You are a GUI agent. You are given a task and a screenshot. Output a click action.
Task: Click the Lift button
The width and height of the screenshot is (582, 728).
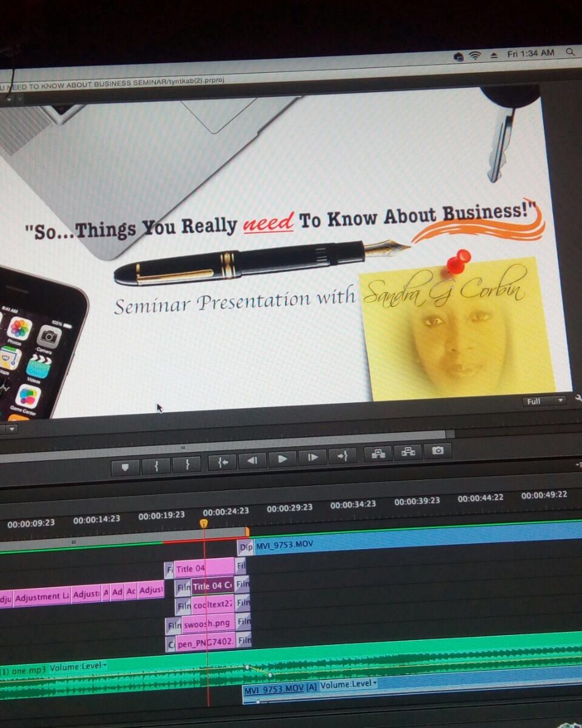pos(378,454)
